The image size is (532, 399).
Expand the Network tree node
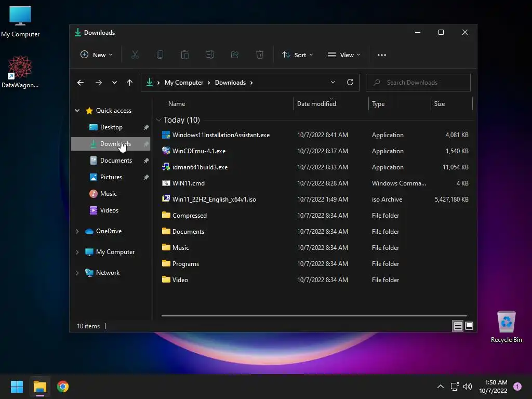tap(77, 273)
